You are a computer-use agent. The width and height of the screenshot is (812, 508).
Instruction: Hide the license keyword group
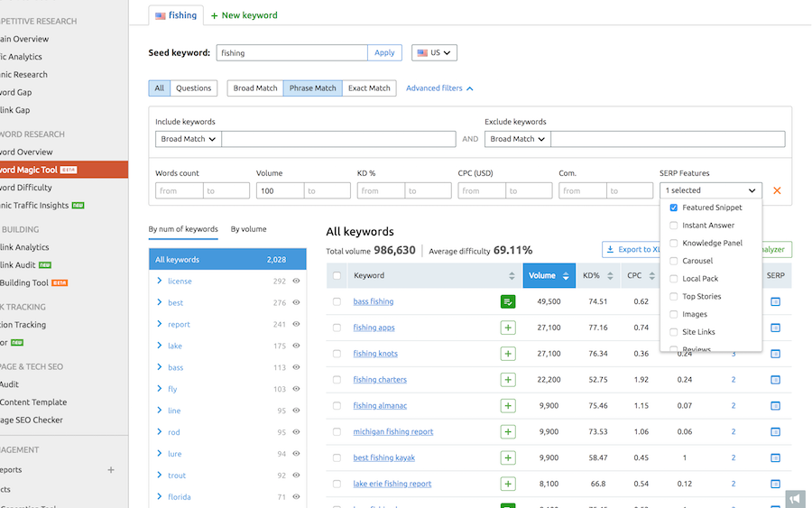click(296, 281)
